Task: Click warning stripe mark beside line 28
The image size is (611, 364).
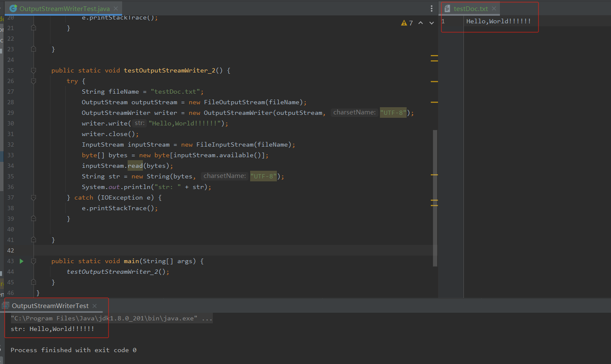Action: pyautogui.click(x=434, y=102)
